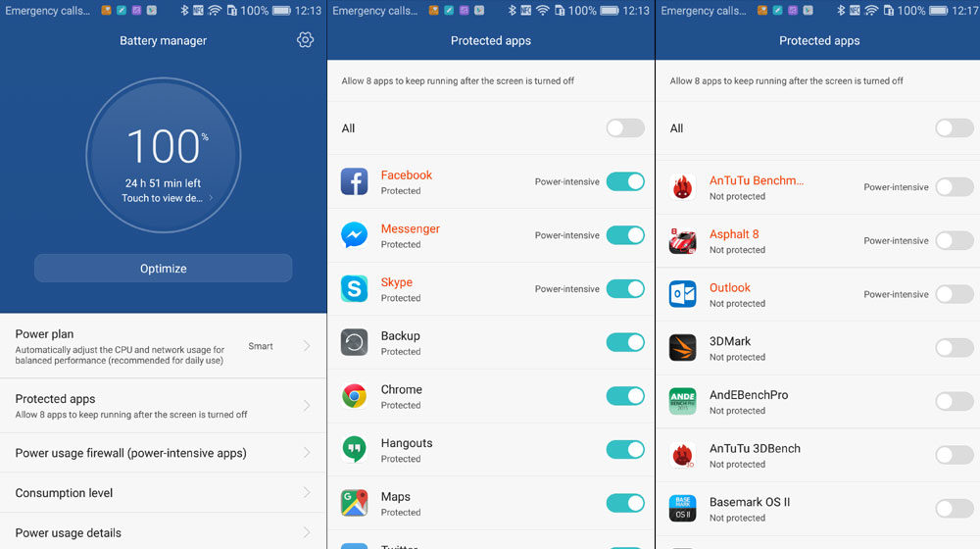Viewport: 980px width, 549px height.
Task: Open Consumption level chevron
Action: [x=307, y=493]
